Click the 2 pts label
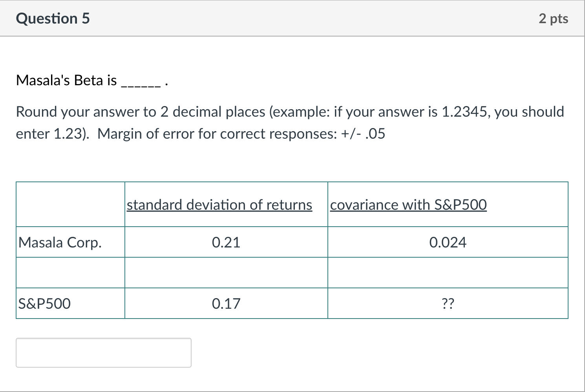 click(553, 18)
